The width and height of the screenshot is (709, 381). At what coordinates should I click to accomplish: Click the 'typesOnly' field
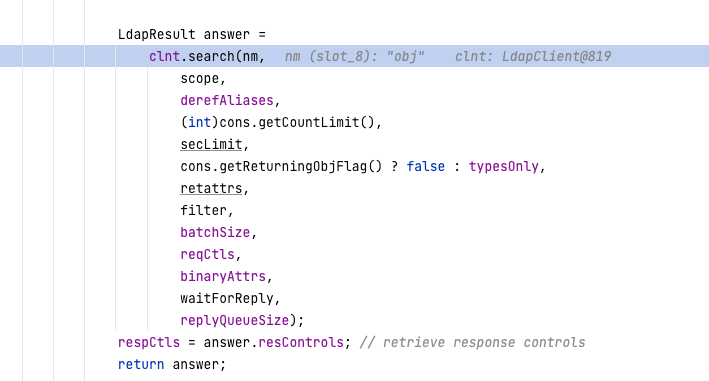point(504,166)
